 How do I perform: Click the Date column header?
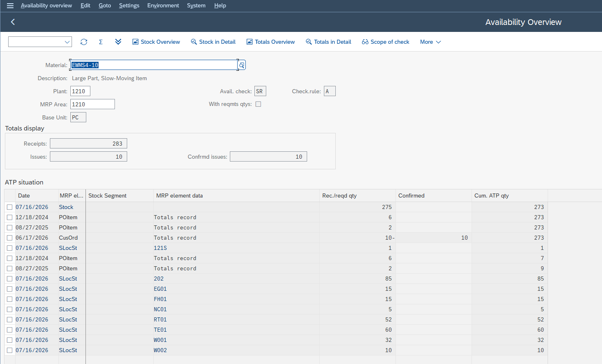click(37, 195)
